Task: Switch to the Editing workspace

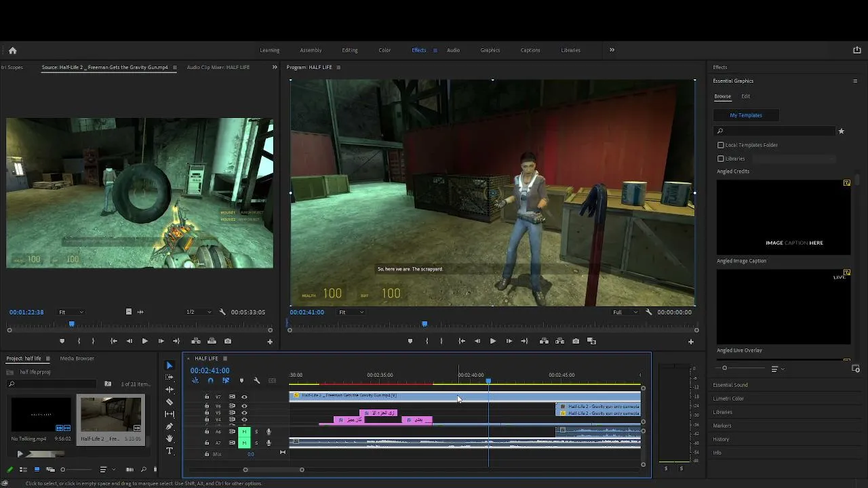Action: pyautogui.click(x=350, y=50)
